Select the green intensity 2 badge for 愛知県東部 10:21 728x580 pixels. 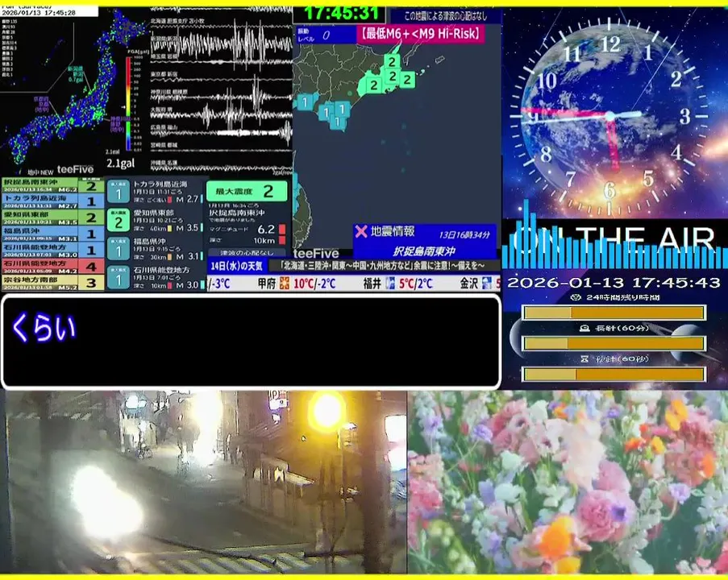pyautogui.click(x=119, y=221)
